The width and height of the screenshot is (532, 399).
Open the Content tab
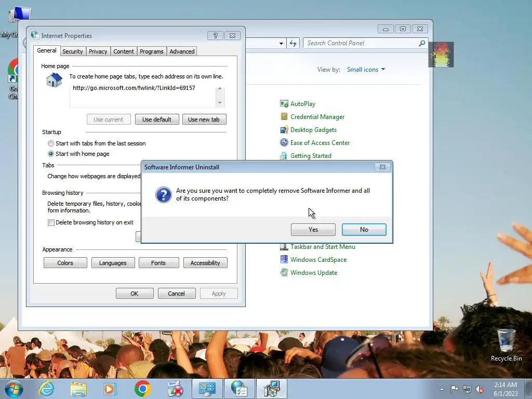tap(124, 51)
